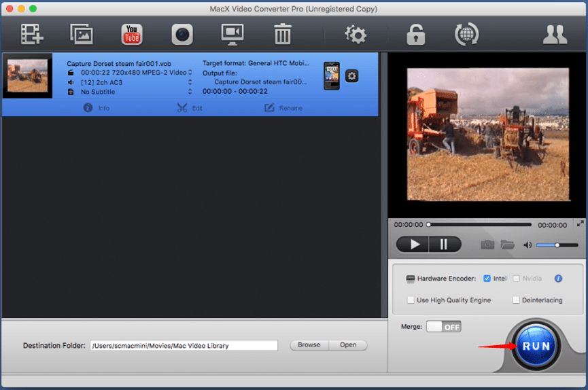This screenshot has width=588, height=390.
Task: Enable Use High Quality Engine
Action: click(x=411, y=300)
